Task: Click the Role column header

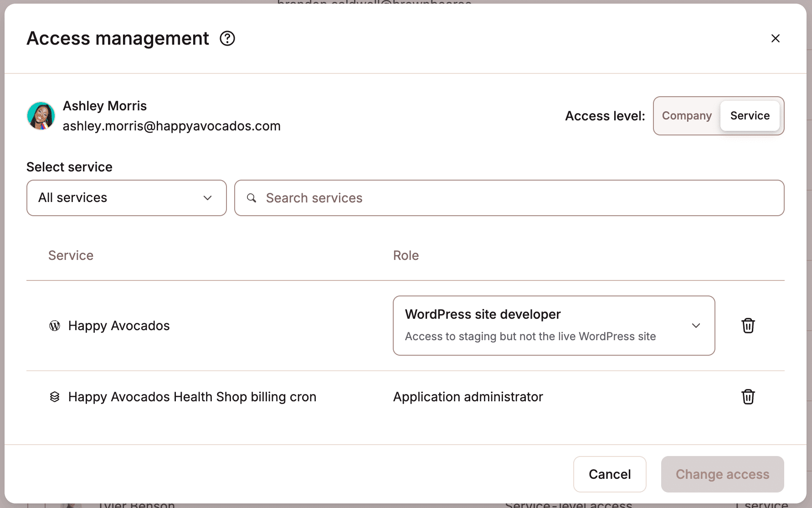Action: (406, 255)
